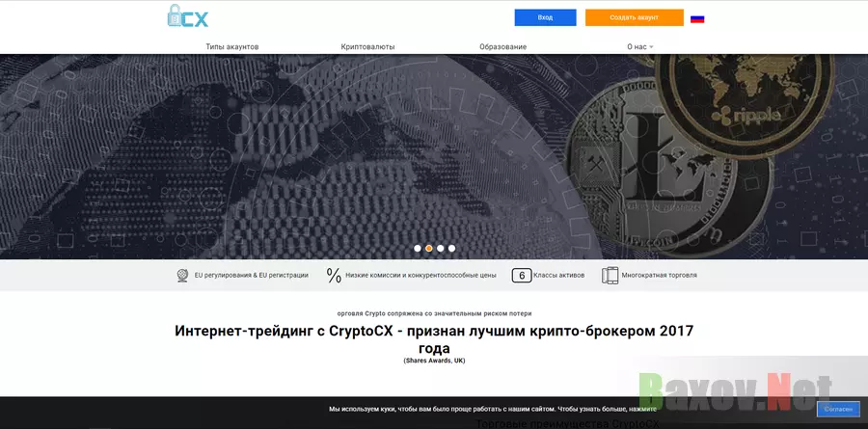Viewport: 868px width, 429px height.
Task: Click the Согласен cookie consent button
Action: (838, 409)
